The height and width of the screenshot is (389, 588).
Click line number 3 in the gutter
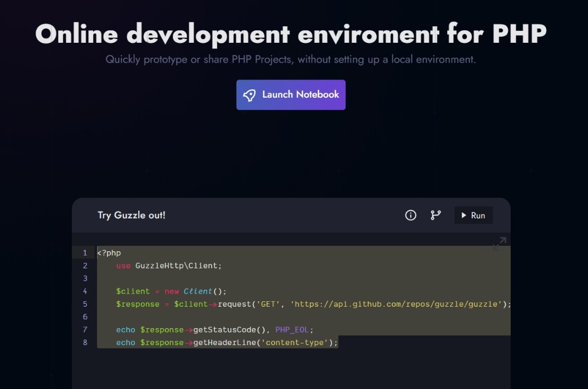coord(85,278)
